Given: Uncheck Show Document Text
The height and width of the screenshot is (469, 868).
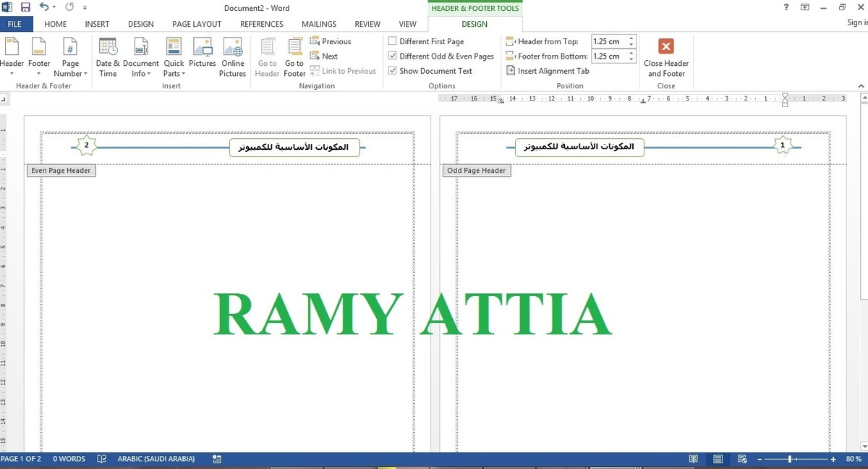Looking at the screenshot, I should pos(392,70).
